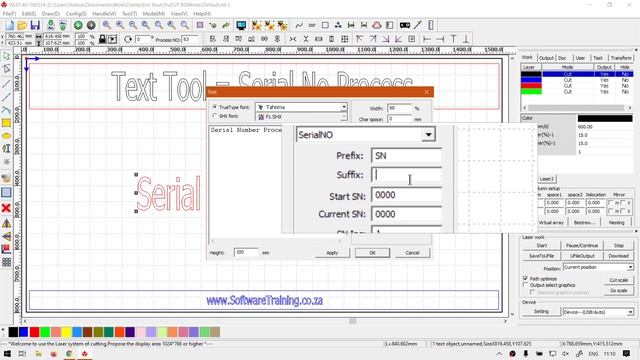
Task: Click the Prefix field containing SN
Action: click(x=407, y=156)
